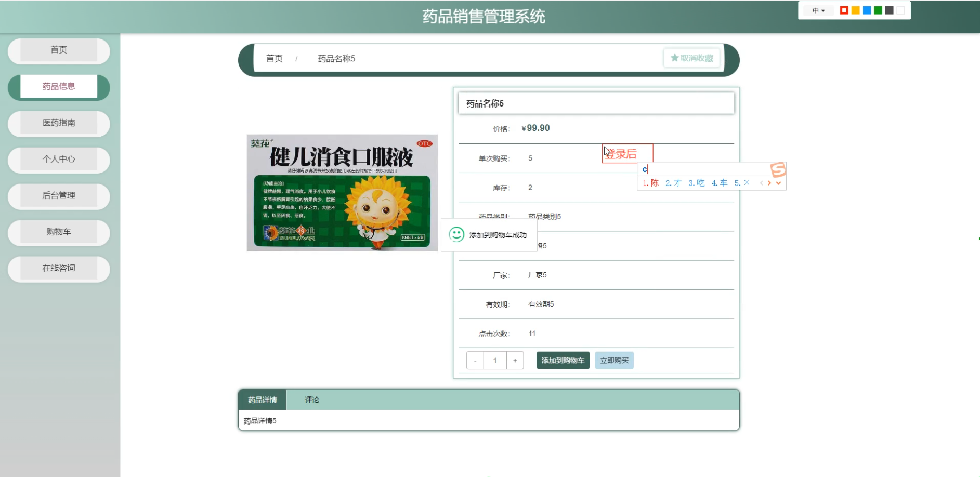The width and height of the screenshot is (980, 477).
Task: Click the 厂家5 value
Action: [x=537, y=275]
